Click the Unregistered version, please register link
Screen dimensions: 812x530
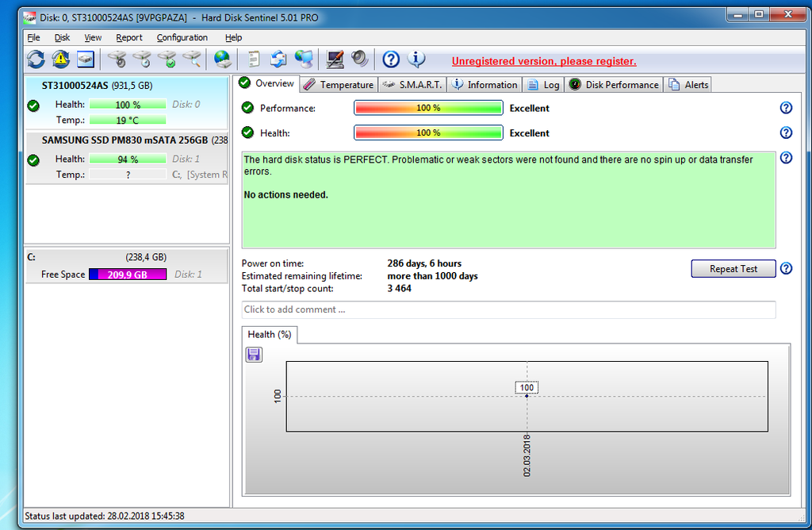pos(544,61)
